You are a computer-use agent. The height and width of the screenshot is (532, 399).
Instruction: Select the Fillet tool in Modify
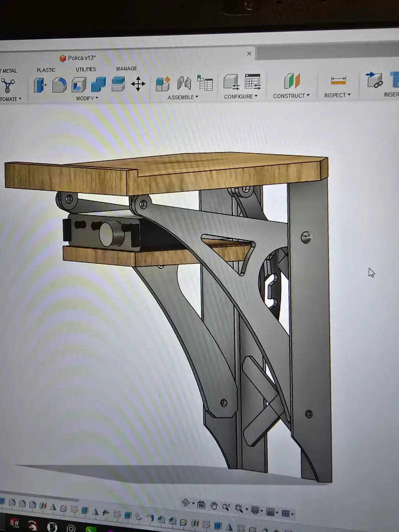click(x=59, y=85)
